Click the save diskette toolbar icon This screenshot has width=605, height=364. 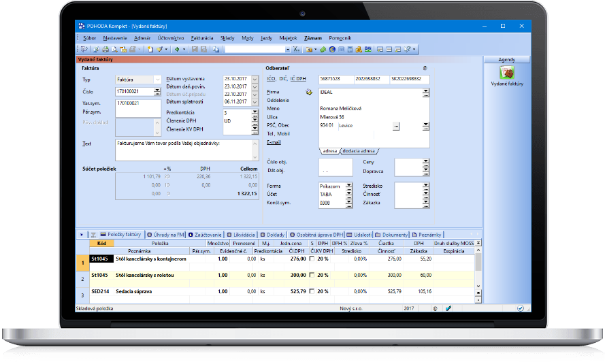coord(195,50)
